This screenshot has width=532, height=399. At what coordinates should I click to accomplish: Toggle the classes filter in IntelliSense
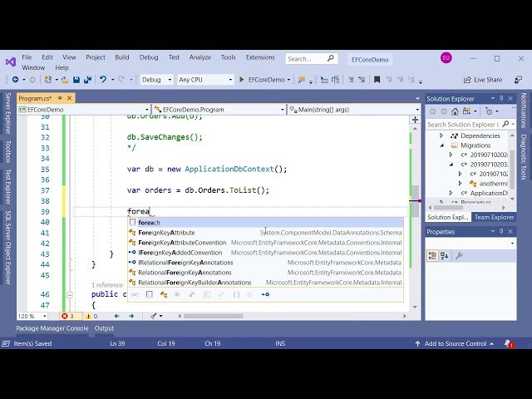(164, 294)
